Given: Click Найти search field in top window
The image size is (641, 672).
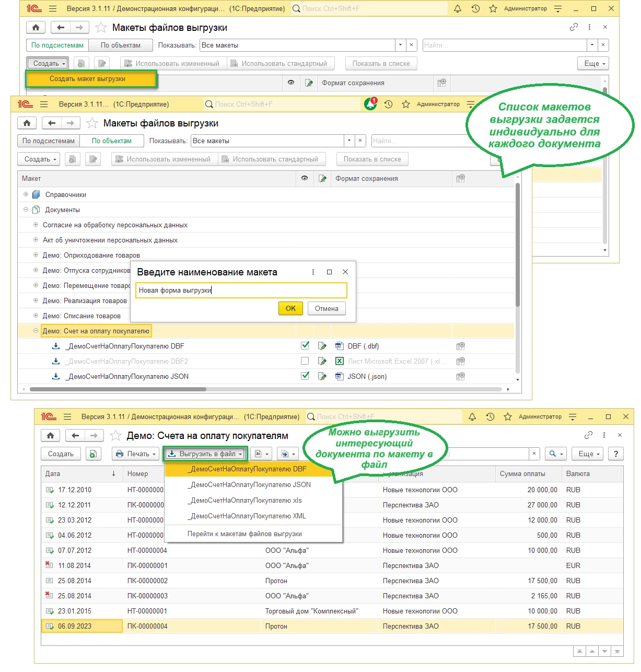Looking at the screenshot, I should pos(505,45).
